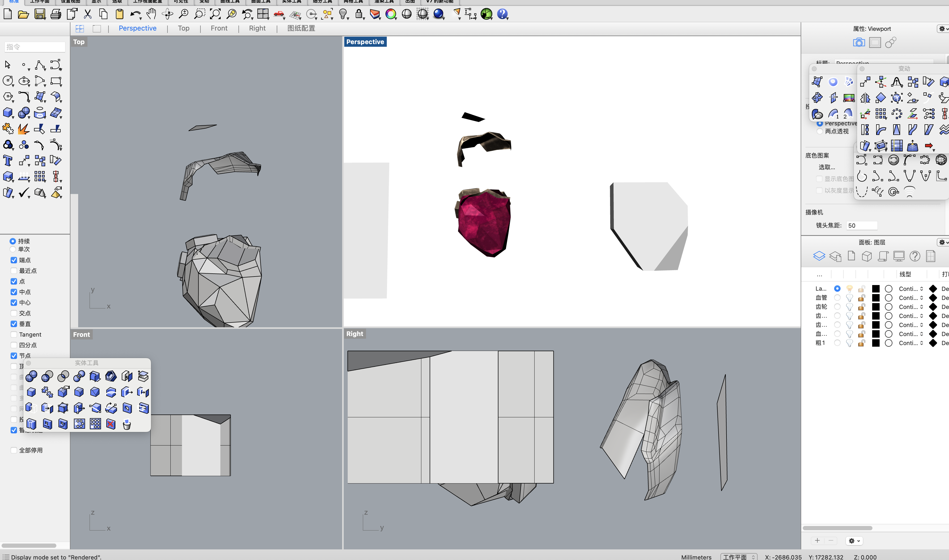The height and width of the screenshot is (560, 949).
Task: Select the 单次 radio option
Action: tap(12, 249)
